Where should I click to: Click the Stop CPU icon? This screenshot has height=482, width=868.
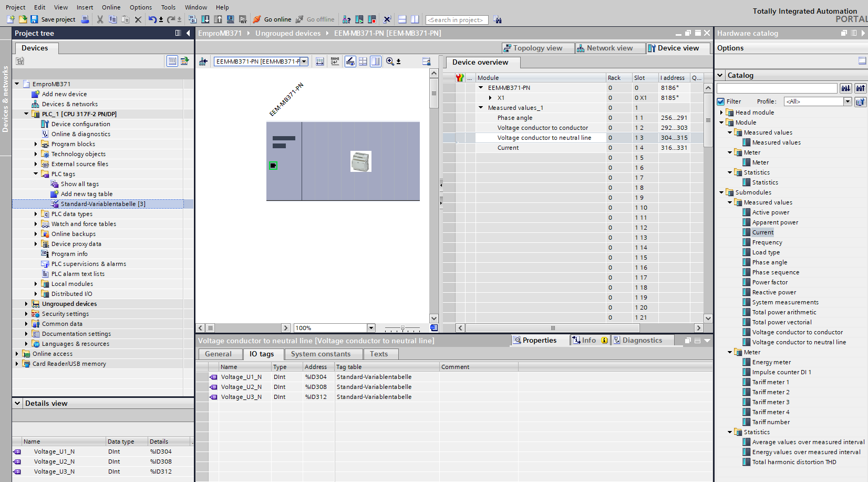click(372, 19)
